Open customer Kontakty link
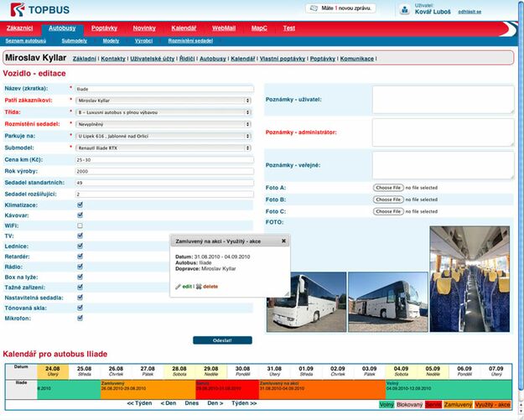524x420 pixels. point(113,59)
